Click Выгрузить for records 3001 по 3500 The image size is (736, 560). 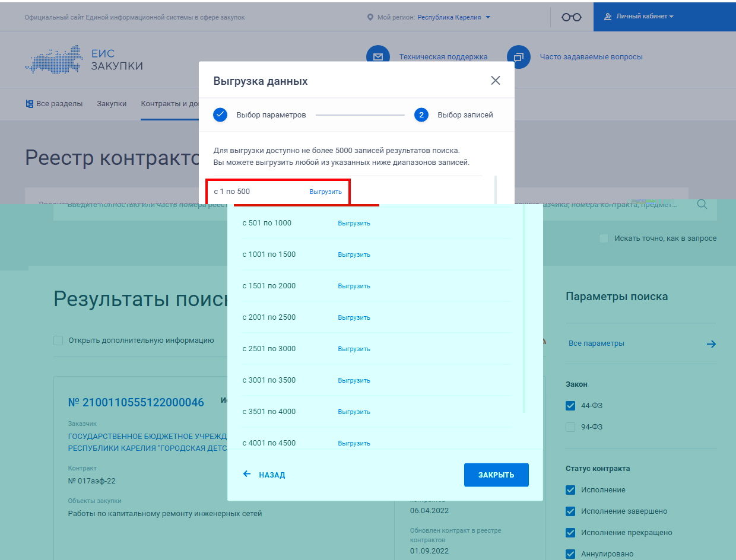[354, 380]
